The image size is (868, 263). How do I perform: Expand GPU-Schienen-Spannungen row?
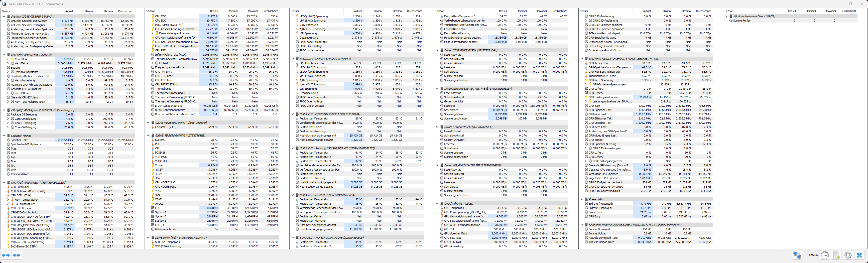tap(586, 84)
